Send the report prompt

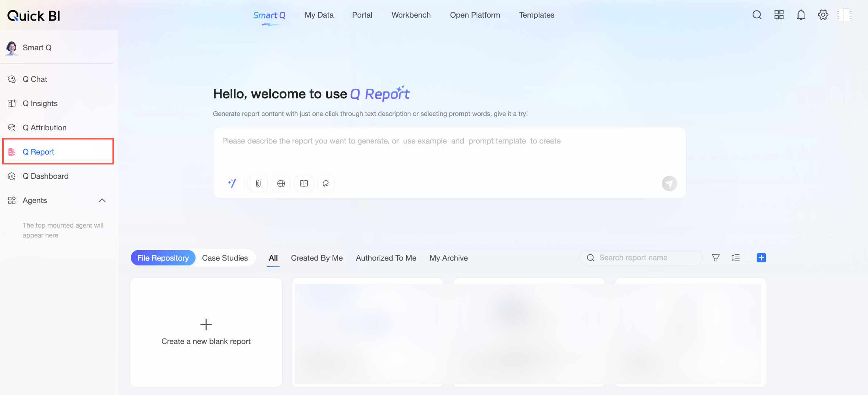[x=669, y=184]
